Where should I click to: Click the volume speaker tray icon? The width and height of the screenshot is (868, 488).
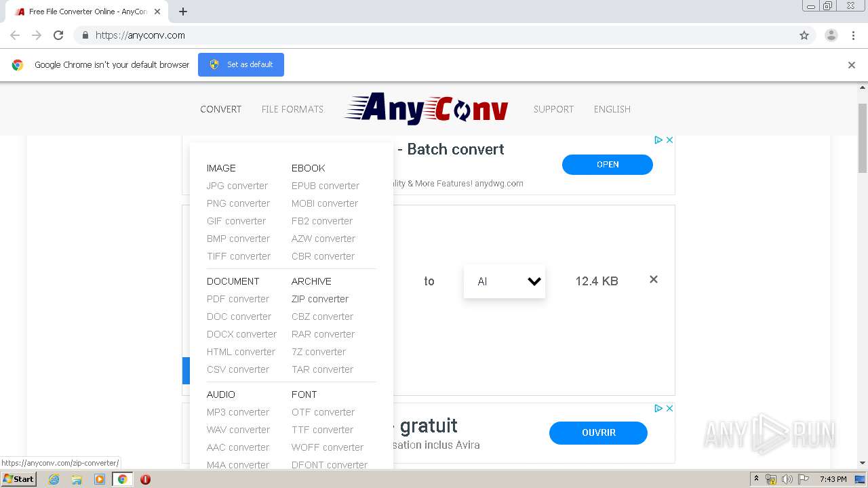click(787, 479)
